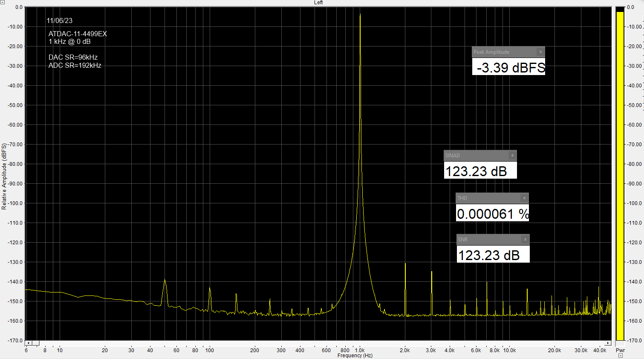
Task: Click the 'DAC SR=96kHz' annotation
Action: pyautogui.click(x=73, y=57)
